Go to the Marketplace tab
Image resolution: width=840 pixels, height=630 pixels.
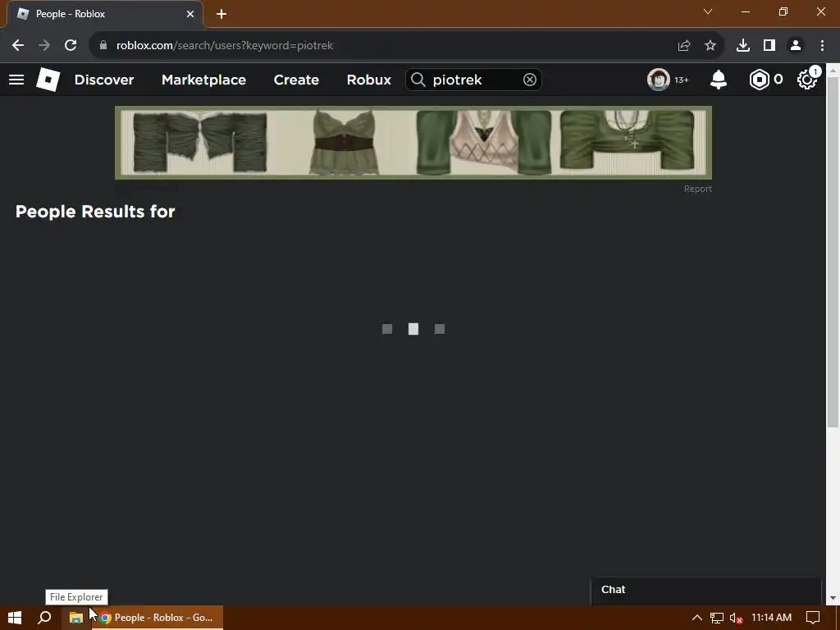click(203, 80)
